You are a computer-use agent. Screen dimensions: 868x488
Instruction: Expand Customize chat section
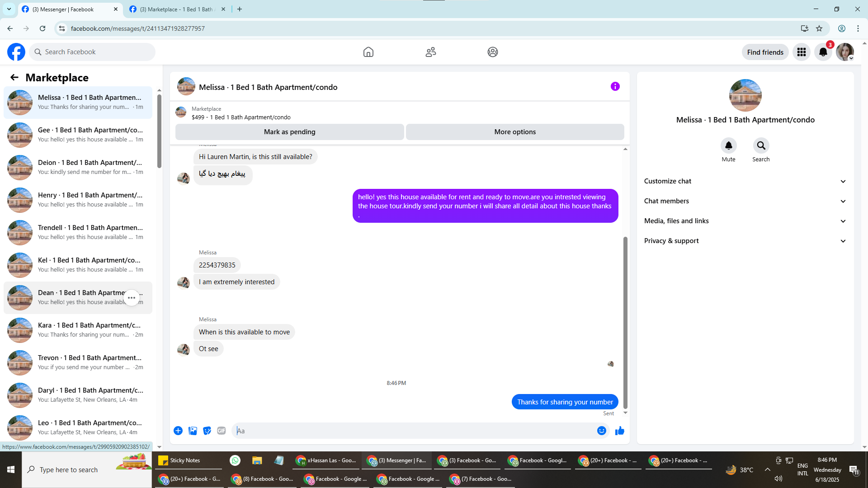coord(745,181)
